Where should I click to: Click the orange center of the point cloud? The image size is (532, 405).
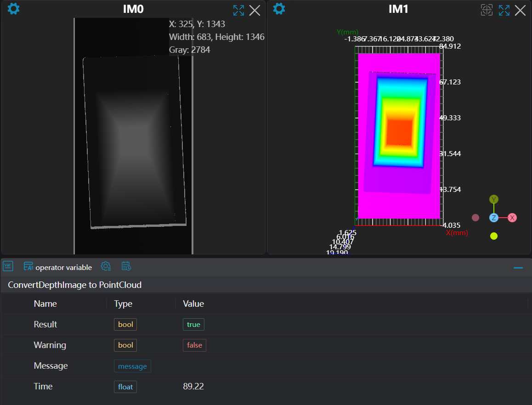click(x=398, y=132)
